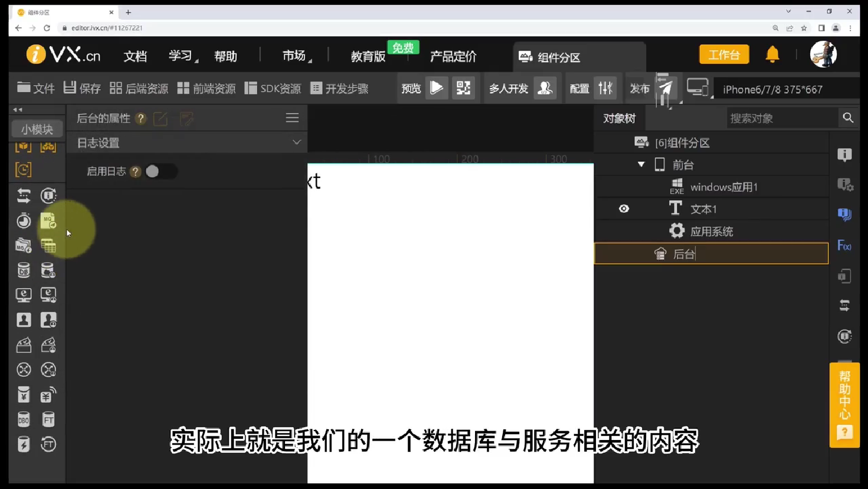Open 开发步骤 development steps
Viewport: 868px width, 489px height.
click(339, 89)
